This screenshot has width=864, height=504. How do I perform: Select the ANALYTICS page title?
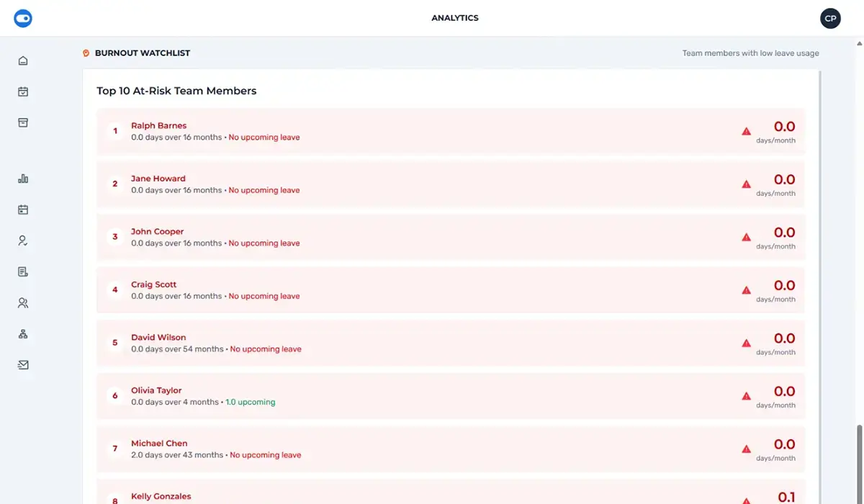coord(455,17)
